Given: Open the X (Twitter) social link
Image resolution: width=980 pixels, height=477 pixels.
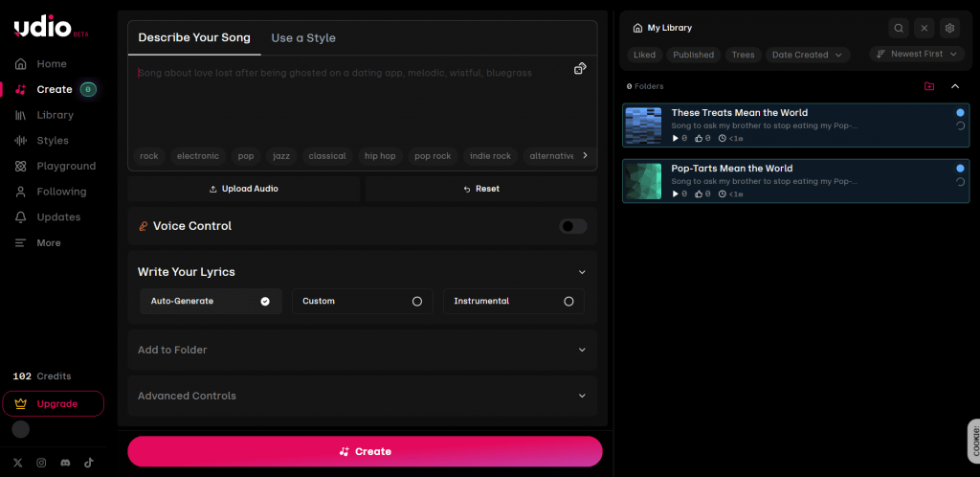Looking at the screenshot, I should 18,463.
